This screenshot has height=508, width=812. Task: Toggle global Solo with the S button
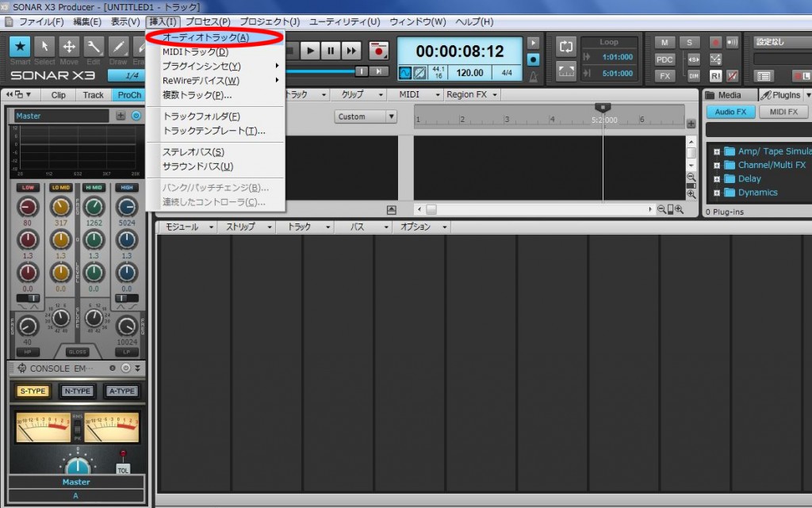tap(689, 43)
